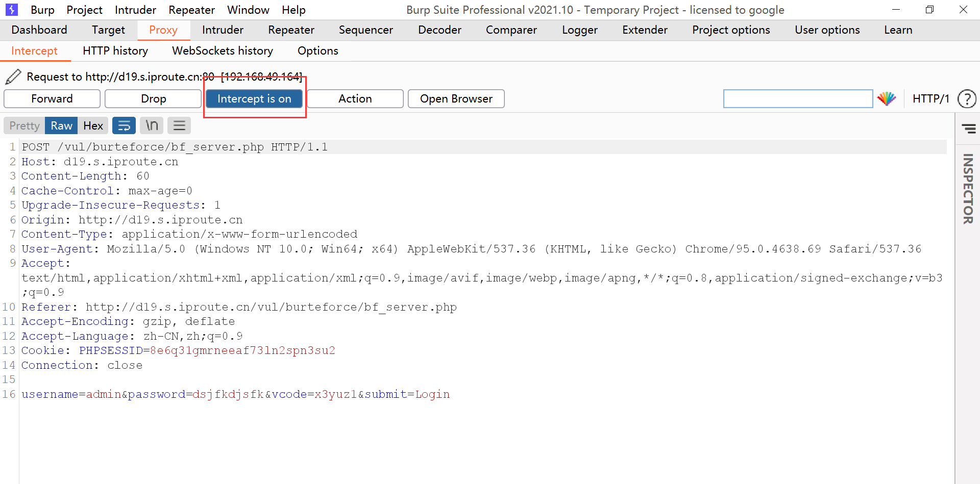Restore the window using title bar icon
The width and height of the screenshot is (980, 484).
click(x=929, y=10)
